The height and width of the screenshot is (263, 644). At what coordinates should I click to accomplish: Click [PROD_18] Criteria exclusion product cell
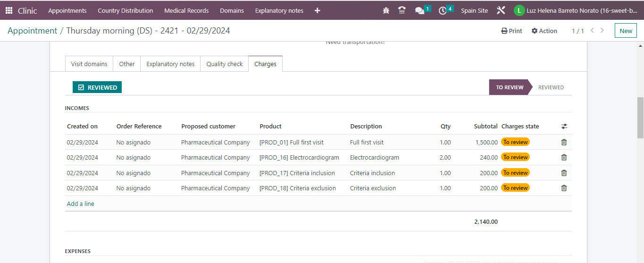(298, 188)
